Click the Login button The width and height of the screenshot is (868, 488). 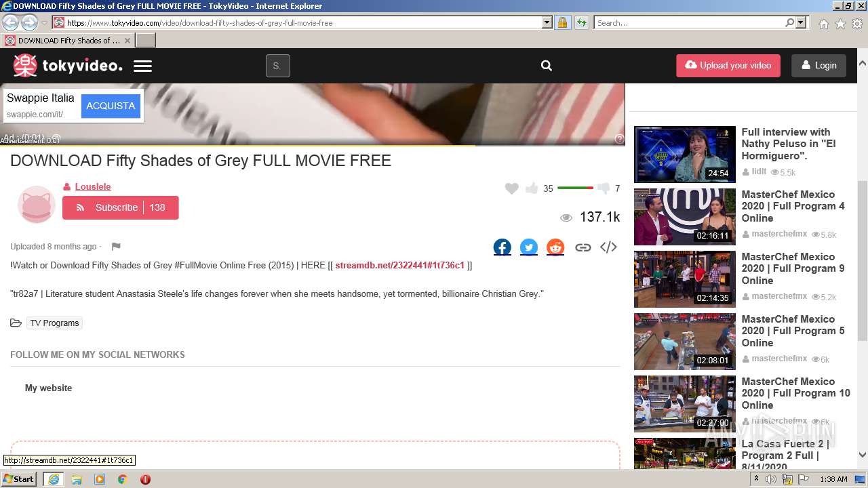pyautogui.click(x=818, y=66)
